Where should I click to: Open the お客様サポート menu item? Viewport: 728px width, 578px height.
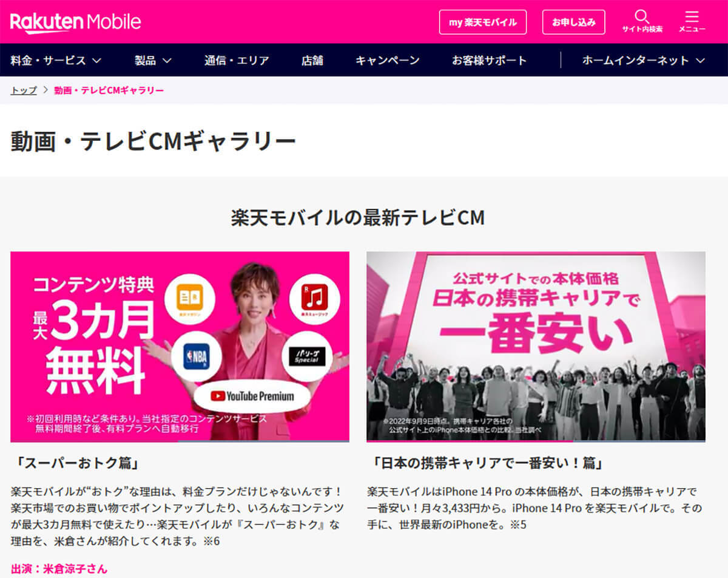pyautogui.click(x=489, y=60)
